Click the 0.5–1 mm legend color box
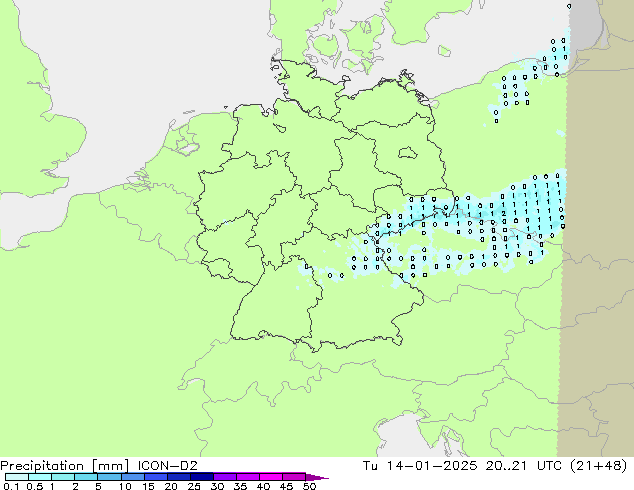634x490 pixels. click(40, 477)
